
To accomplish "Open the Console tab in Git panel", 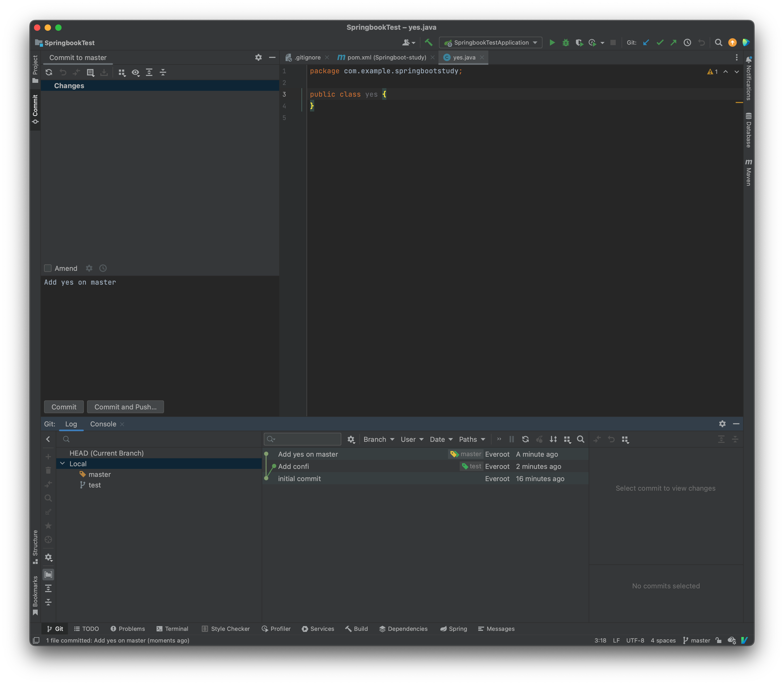I will tap(103, 424).
